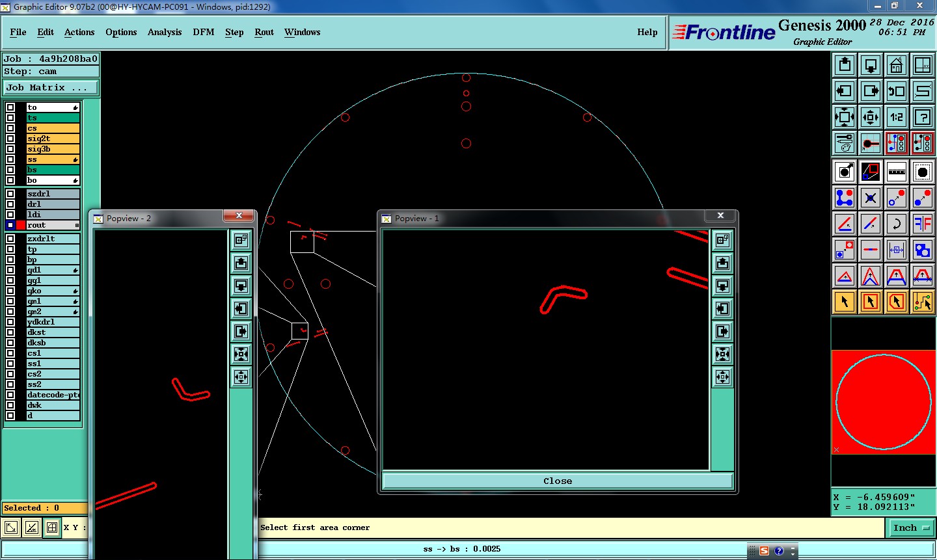Open the Analysis menu

[165, 32]
